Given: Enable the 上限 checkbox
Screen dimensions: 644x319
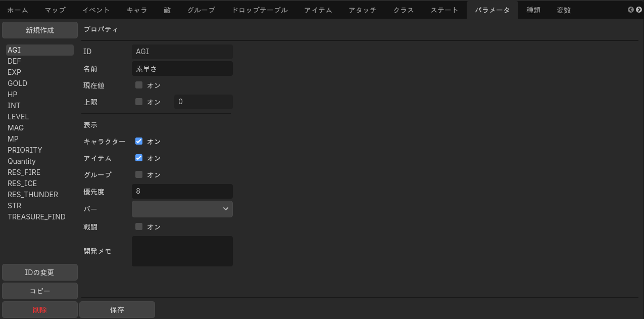Looking at the screenshot, I should [139, 102].
